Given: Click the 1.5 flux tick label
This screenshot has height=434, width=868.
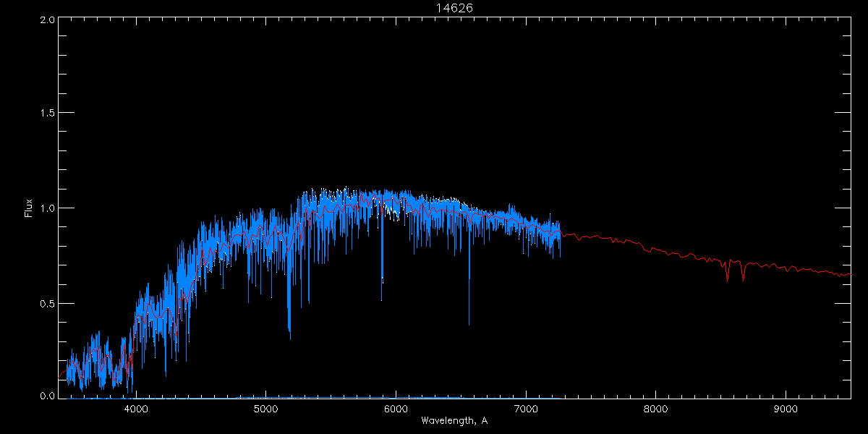Looking at the screenshot, I should tap(46, 114).
